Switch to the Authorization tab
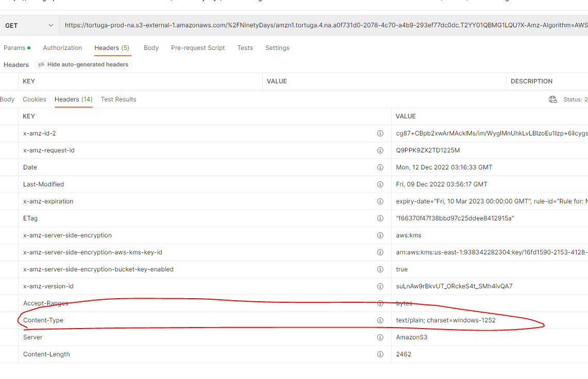Screen dimensions: 588x379 [62, 47]
